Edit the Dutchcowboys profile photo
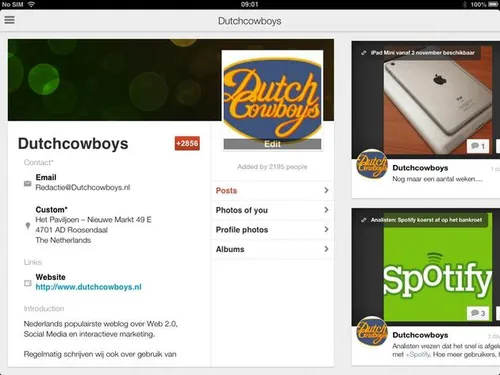The width and height of the screenshot is (500, 375). [272, 144]
